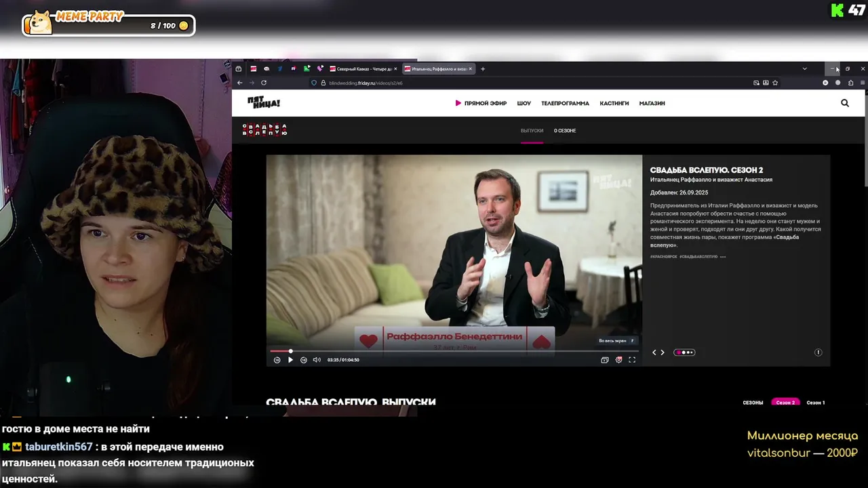Open the browser hamburger menu
Screen dimensions: 868x488
click(x=863, y=83)
